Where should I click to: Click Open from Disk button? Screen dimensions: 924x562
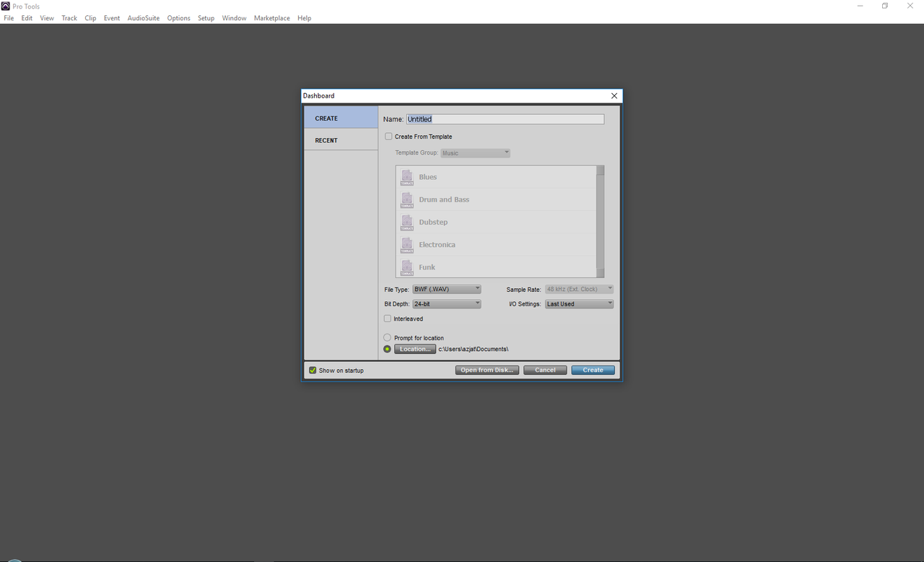[x=487, y=370]
